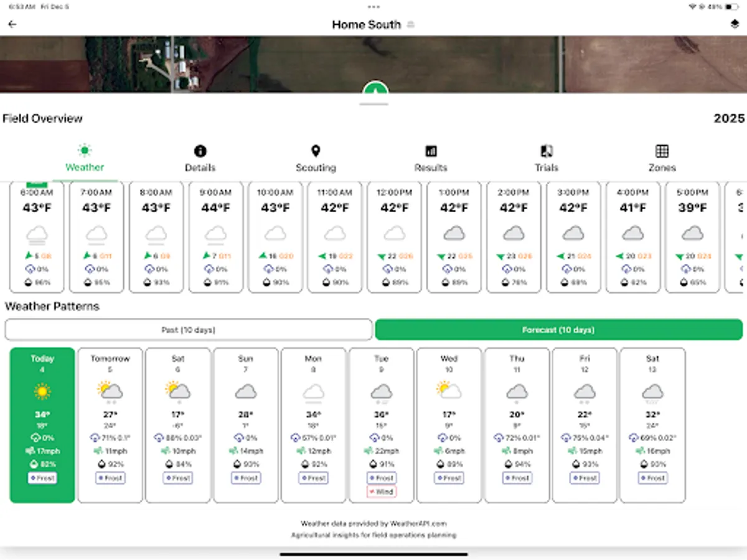Select the 12:00 PM hourly forecast card

[394, 236]
